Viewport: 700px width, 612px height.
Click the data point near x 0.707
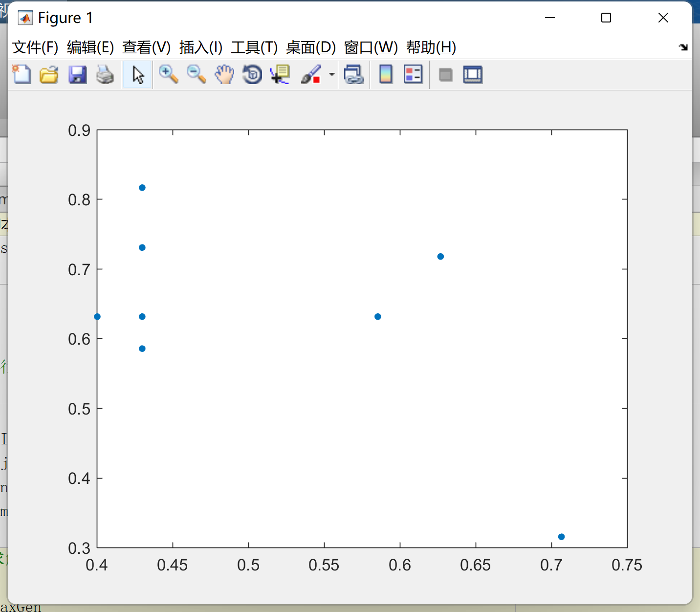point(561,537)
